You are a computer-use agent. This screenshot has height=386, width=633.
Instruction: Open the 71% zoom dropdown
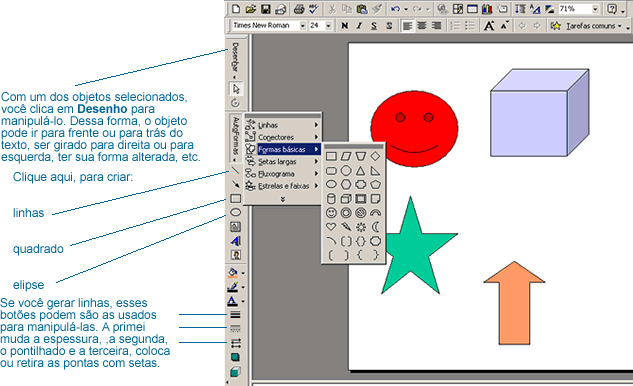(595, 8)
